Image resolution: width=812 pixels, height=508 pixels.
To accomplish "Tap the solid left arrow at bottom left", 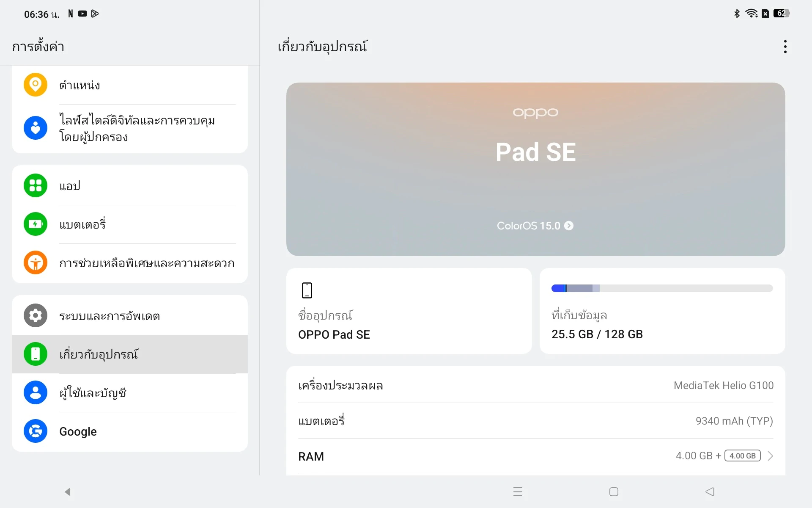I will click(x=67, y=491).
